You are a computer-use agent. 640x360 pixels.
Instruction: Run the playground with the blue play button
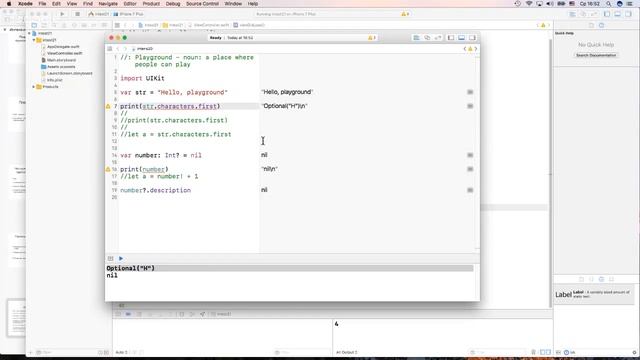tap(121, 258)
